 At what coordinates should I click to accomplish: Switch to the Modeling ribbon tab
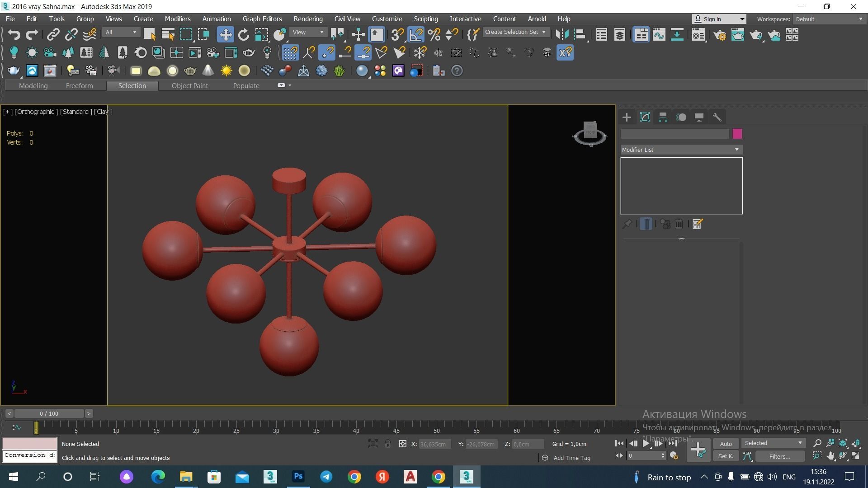pyautogui.click(x=33, y=86)
